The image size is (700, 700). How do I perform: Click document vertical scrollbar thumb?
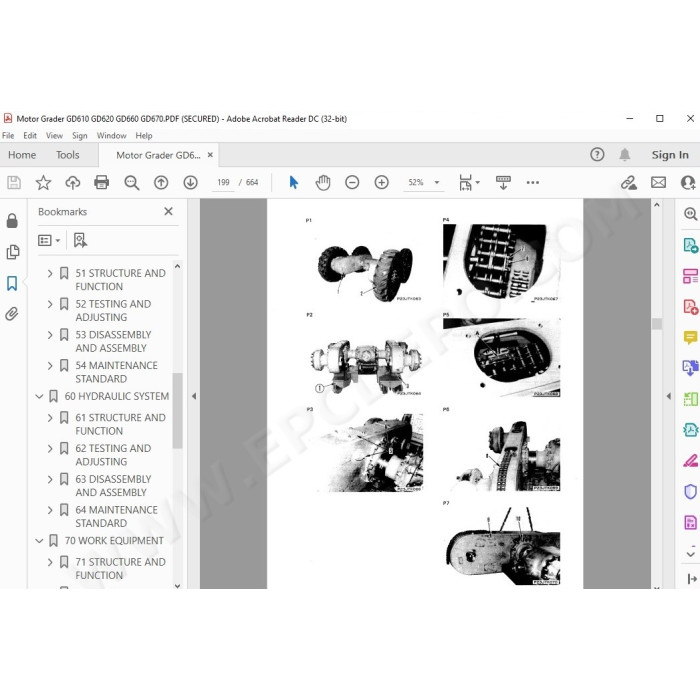pyautogui.click(x=657, y=324)
